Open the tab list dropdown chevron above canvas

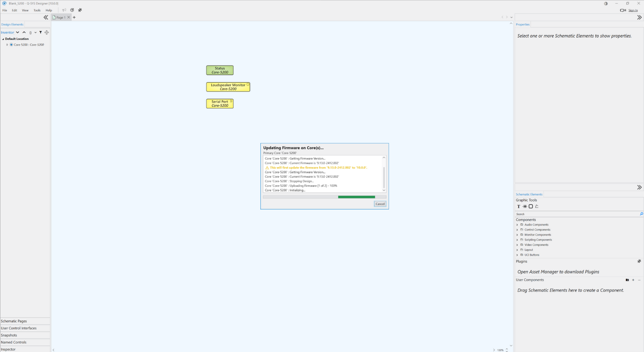511,17
